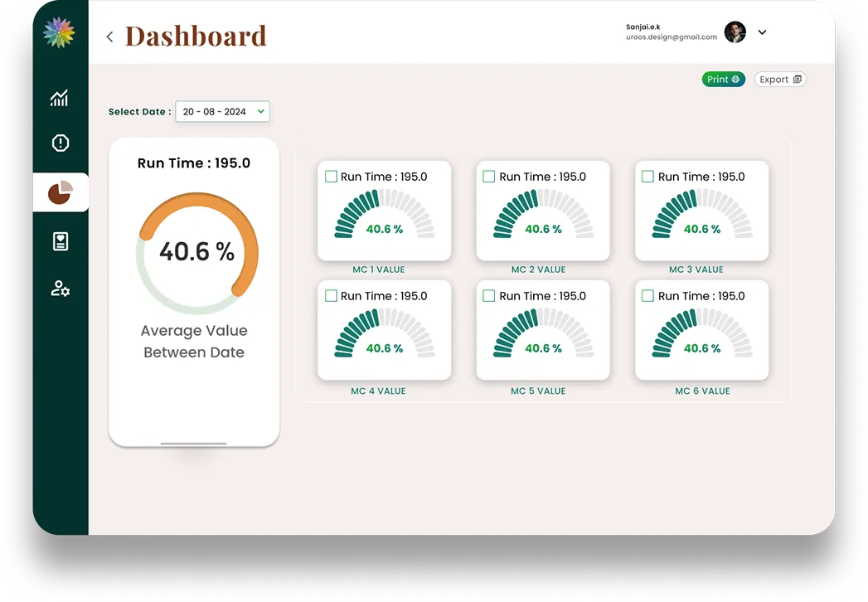
Task: Click the back arrow beside Dashboard
Action: point(109,36)
